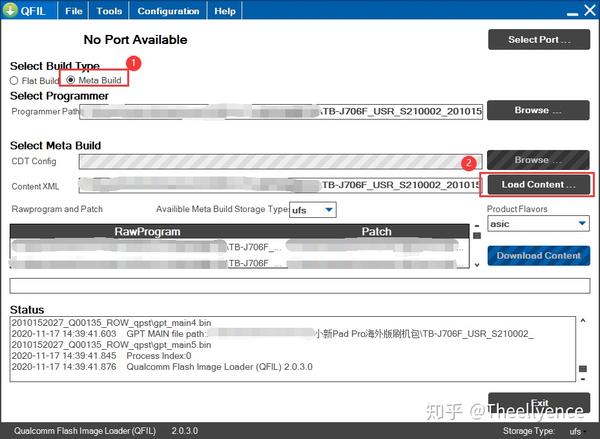600x439 pixels.
Task: Open the File menu
Action: (73, 11)
